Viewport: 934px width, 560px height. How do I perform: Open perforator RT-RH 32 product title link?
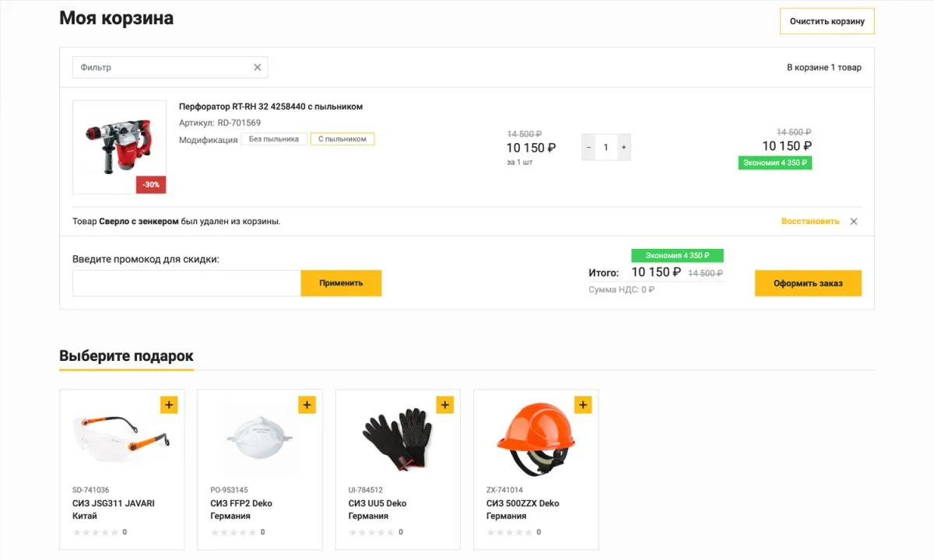[271, 107]
